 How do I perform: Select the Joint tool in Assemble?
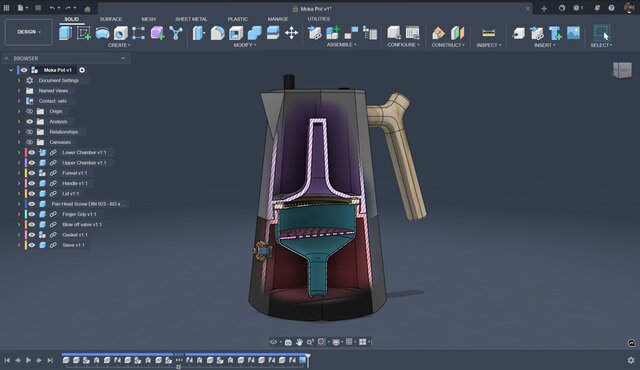[x=351, y=33]
